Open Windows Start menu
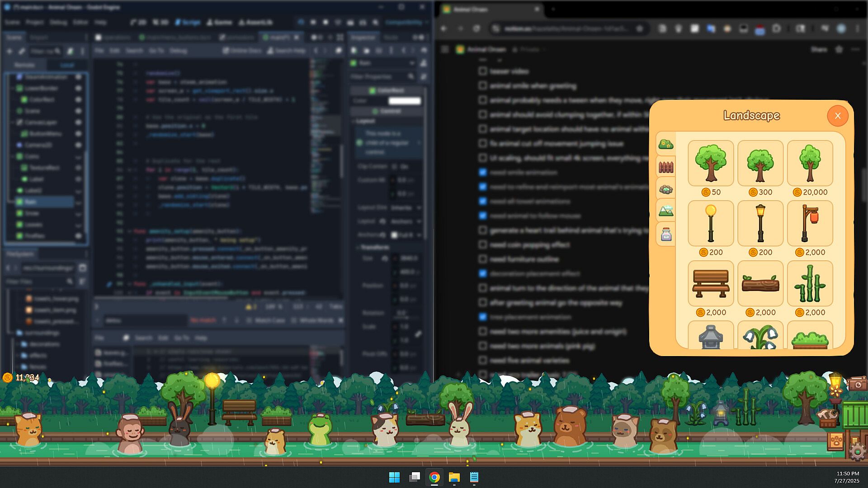Image resolution: width=868 pixels, height=488 pixels. (394, 477)
